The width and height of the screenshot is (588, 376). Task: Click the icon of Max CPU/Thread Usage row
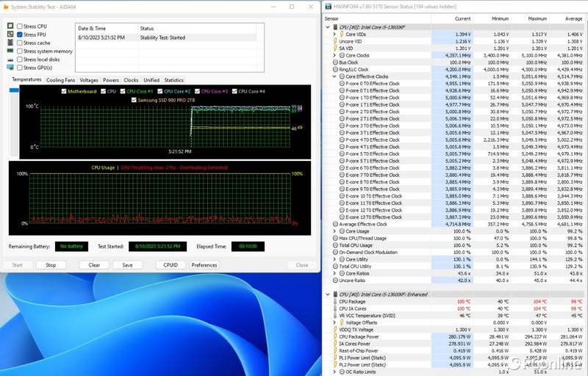point(335,238)
